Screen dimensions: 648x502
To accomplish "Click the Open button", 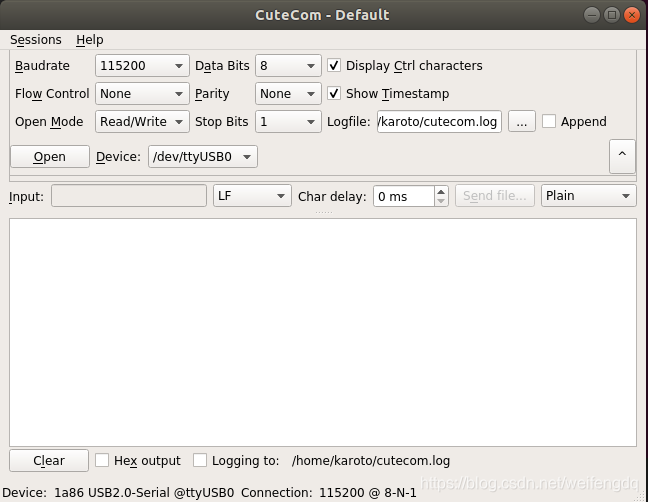I will coord(50,157).
